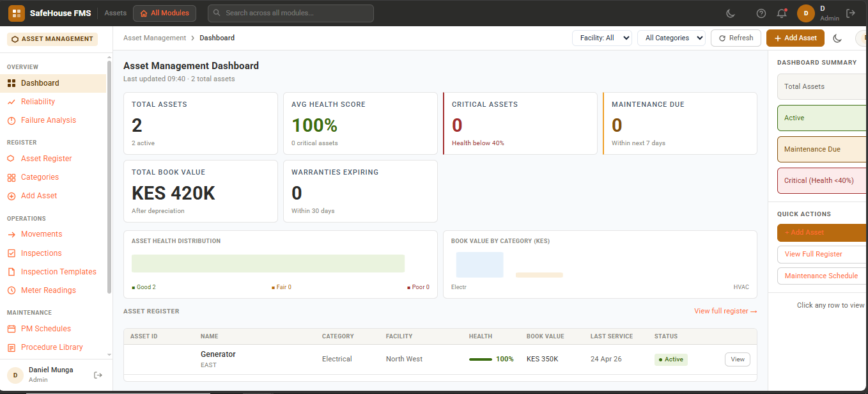Click the Assets top bar item
Viewport: 868px width, 394px height.
(116, 13)
